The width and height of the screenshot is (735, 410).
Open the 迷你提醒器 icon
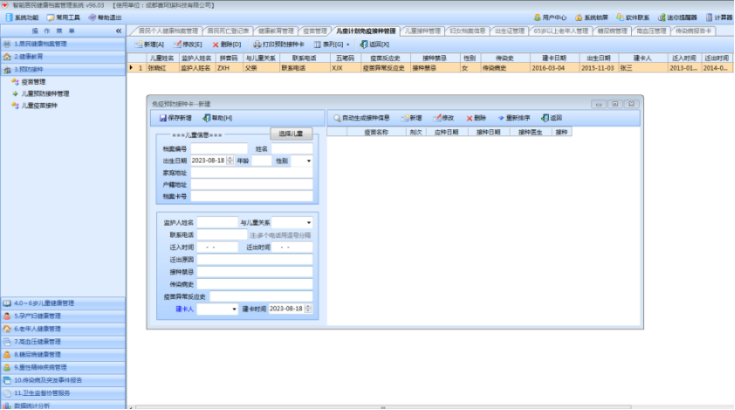click(661, 17)
